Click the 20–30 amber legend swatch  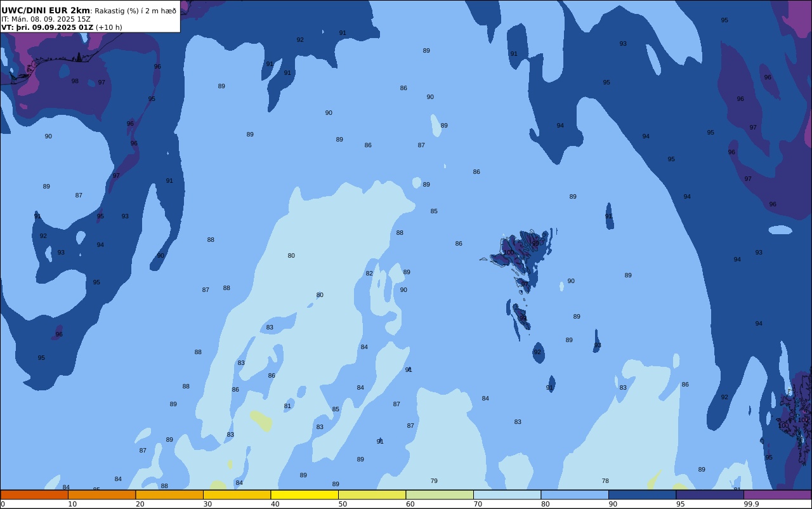tap(169, 494)
